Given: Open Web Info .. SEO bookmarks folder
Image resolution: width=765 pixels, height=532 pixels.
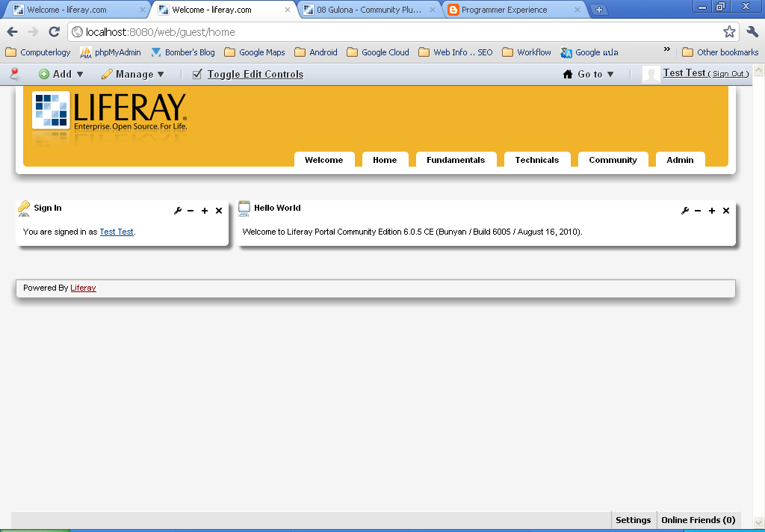Looking at the screenshot, I should point(456,52).
